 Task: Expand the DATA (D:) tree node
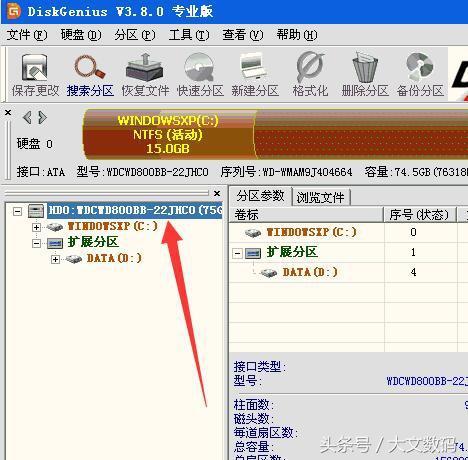(55, 259)
